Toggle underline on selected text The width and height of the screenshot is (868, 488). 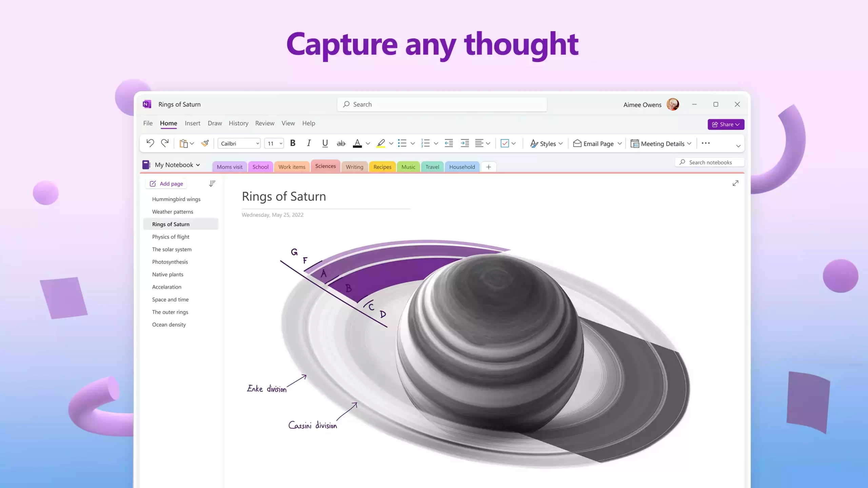[324, 143]
